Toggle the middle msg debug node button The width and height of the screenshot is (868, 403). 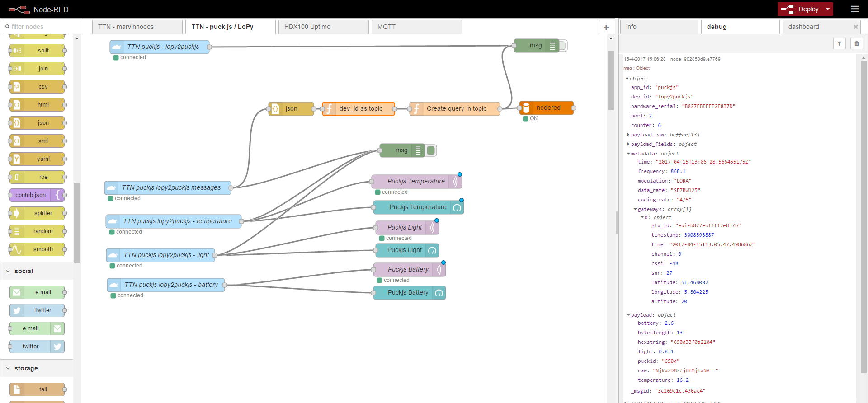pyautogui.click(x=431, y=150)
